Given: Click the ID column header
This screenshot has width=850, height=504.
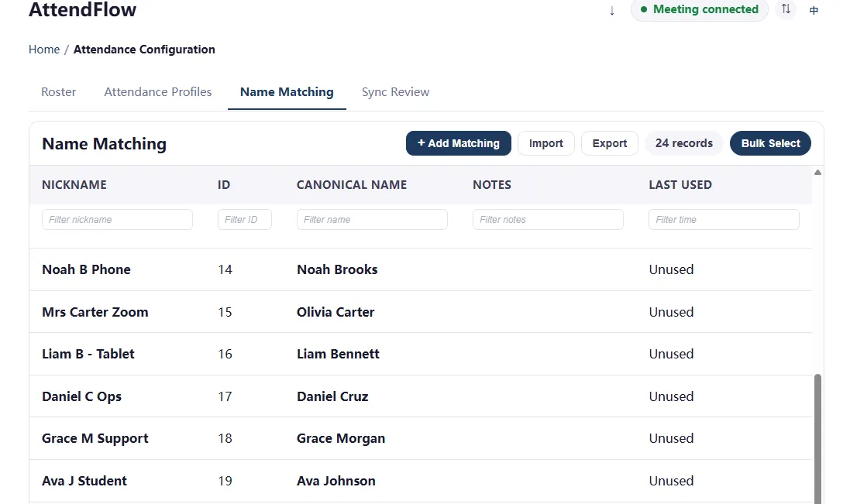Looking at the screenshot, I should (x=224, y=184).
